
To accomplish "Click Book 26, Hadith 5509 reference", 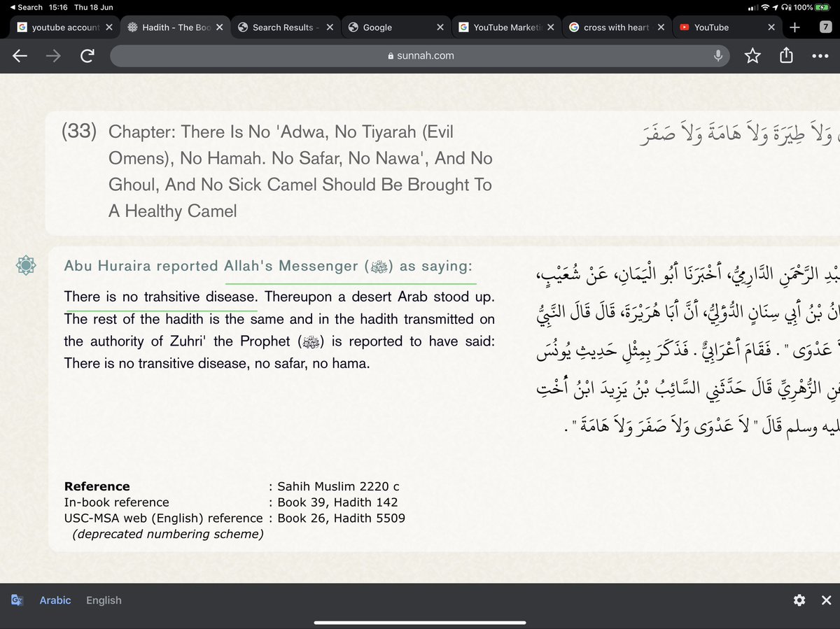I will [341, 518].
